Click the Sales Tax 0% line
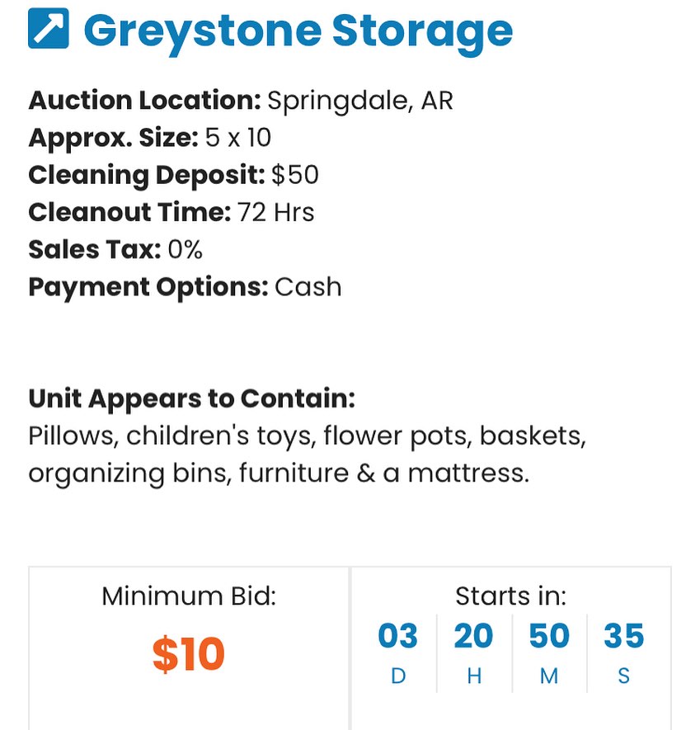Viewport: 700px width, 730px height. tap(115, 249)
